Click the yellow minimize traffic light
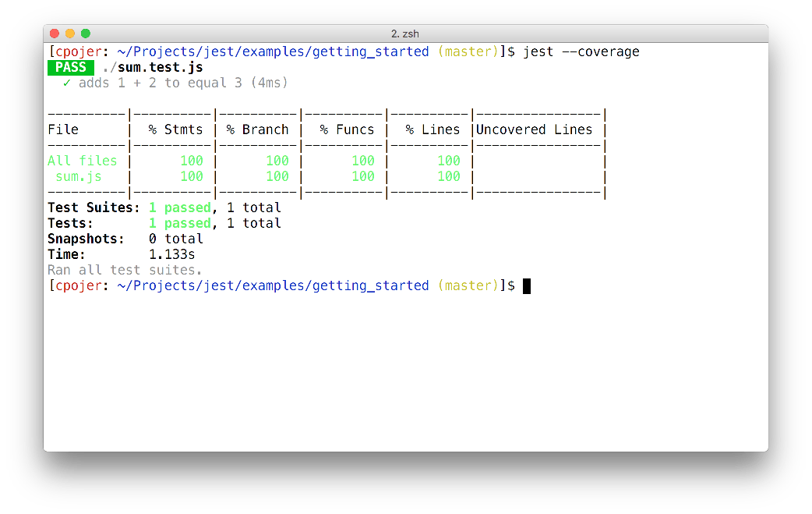Viewport: 812px width, 514px height. pyautogui.click(x=70, y=34)
